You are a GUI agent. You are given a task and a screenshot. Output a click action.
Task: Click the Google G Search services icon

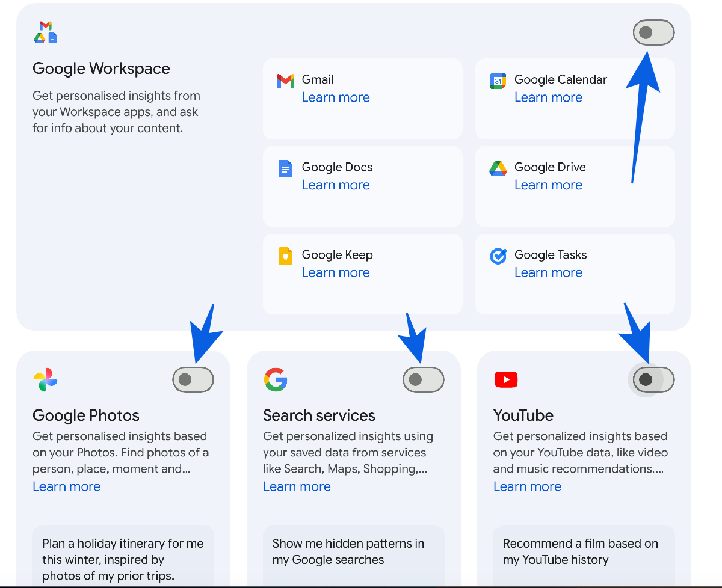276,380
